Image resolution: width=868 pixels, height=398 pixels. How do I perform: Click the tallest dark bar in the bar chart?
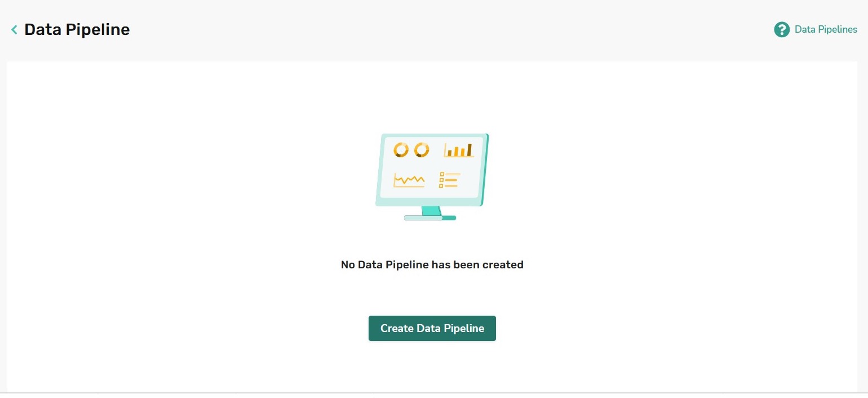[470, 150]
